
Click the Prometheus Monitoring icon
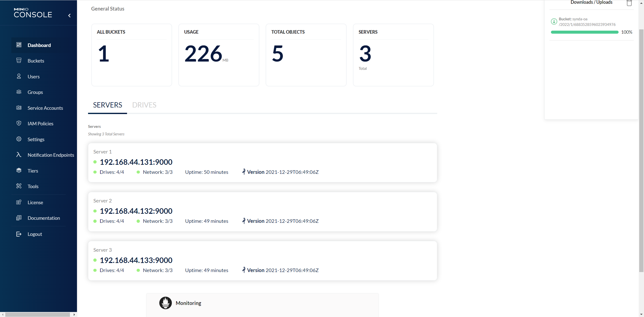pyautogui.click(x=165, y=303)
